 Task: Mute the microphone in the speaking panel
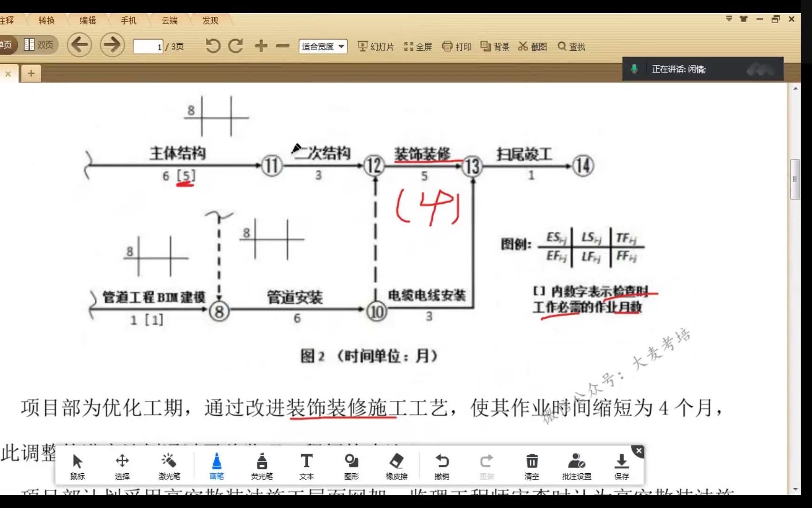point(635,69)
